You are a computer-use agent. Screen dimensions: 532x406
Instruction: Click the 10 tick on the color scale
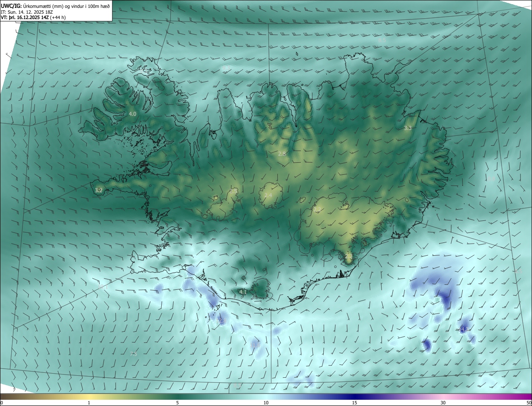266,403
